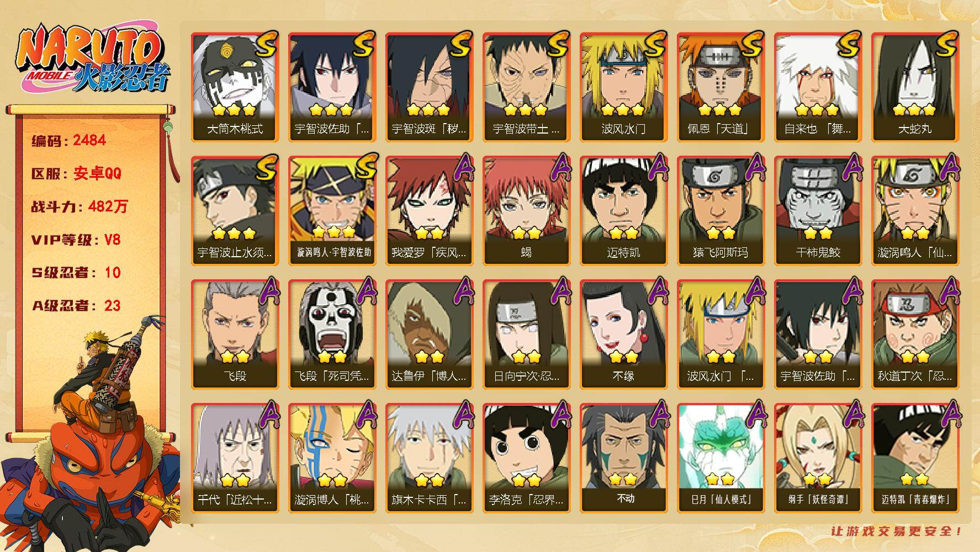Click the 让游戏交易更安全 slogan text
Screen dimensions: 980x552
coord(897,531)
